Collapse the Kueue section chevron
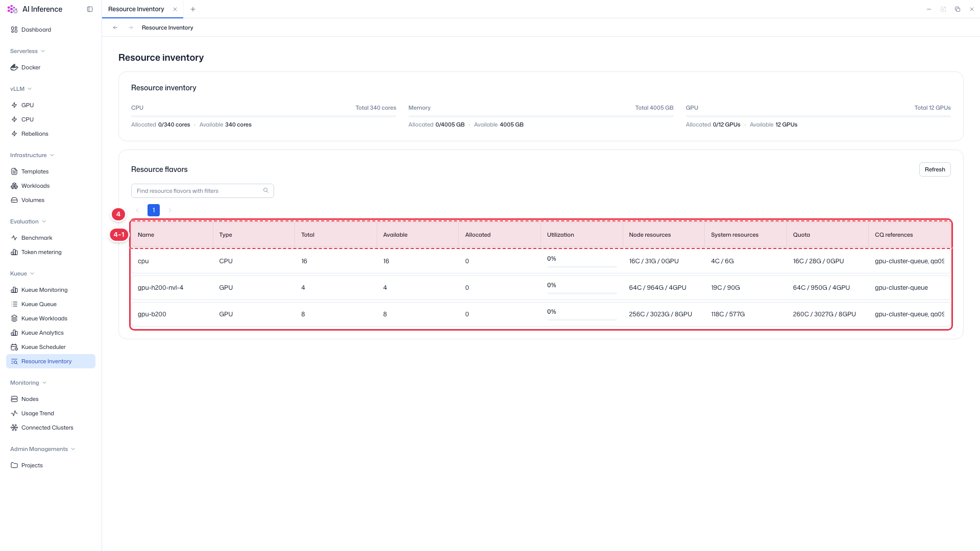Image resolution: width=980 pixels, height=551 pixels. (32, 273)
